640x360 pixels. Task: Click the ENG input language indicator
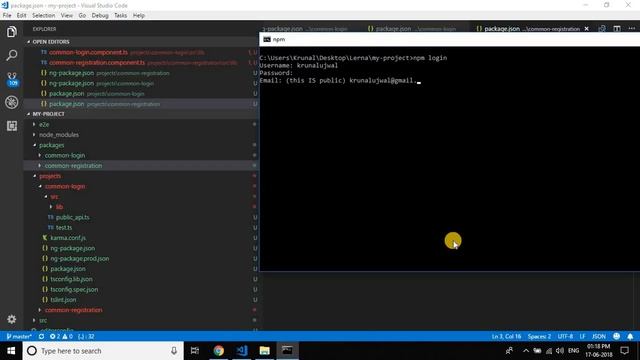coord(573,351)
